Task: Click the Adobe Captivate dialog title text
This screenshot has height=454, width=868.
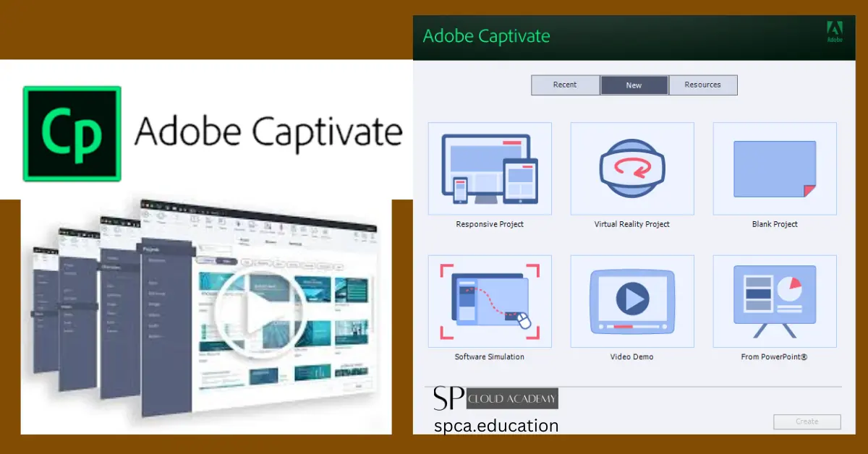Action: point(486,36)
